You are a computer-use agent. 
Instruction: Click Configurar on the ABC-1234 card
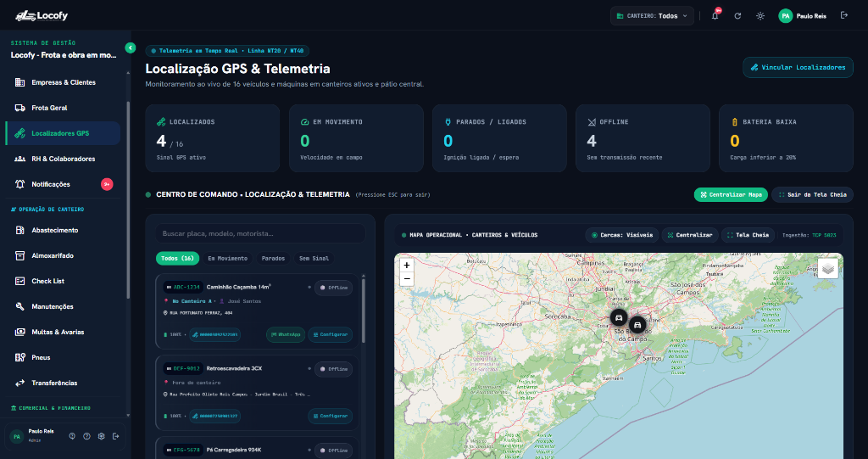[330, 335]
